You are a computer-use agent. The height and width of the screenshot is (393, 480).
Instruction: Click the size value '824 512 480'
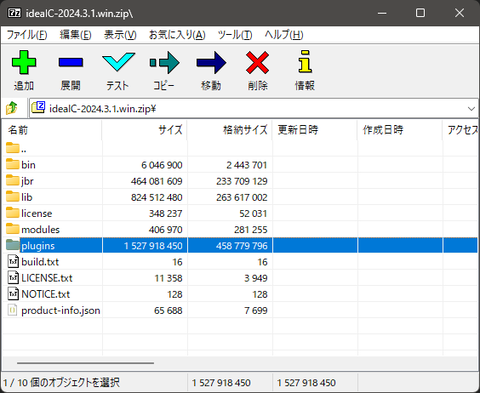[x=157, y=197]
